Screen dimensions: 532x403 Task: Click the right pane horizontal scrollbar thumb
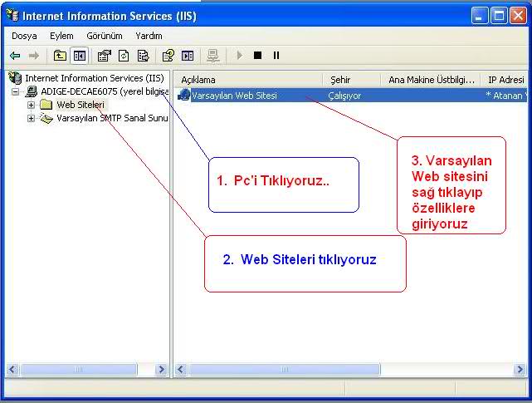coord(285,370)
